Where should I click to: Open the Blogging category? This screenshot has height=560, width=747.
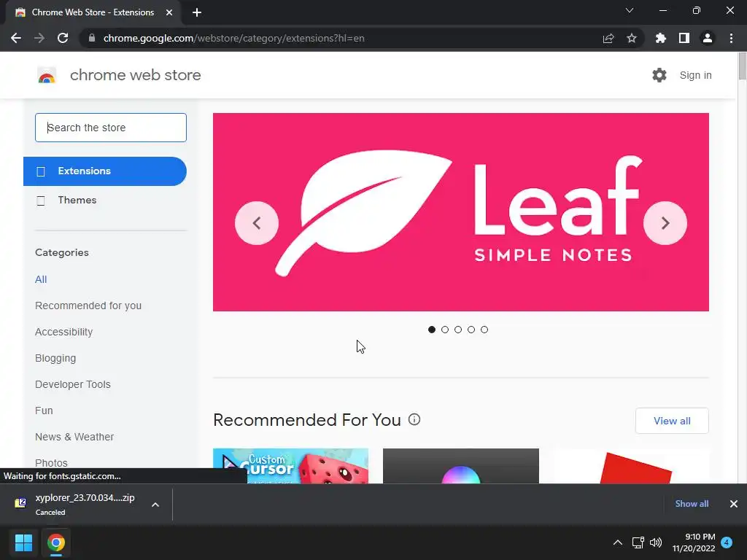click(55, 358)
